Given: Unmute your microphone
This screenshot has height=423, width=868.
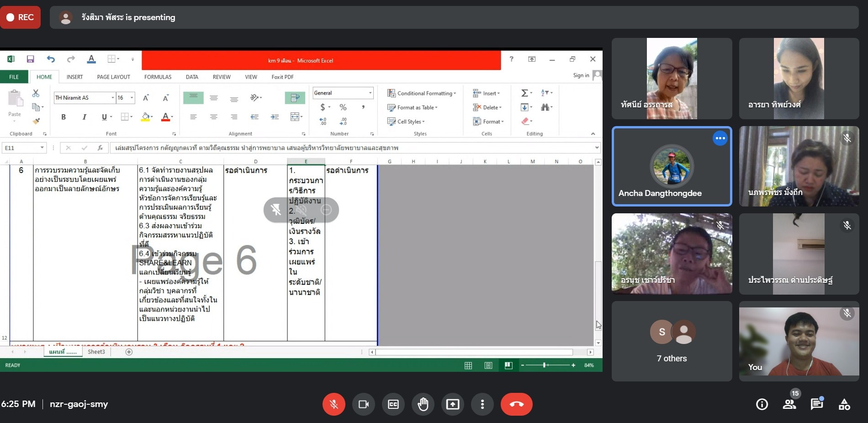Looking at the screenshot, I should (x=334, y=404).
